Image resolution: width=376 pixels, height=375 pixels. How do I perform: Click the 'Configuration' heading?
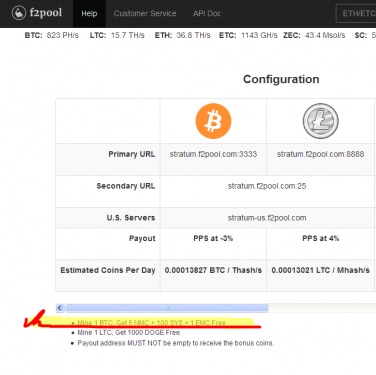click(x=281, y=79)
